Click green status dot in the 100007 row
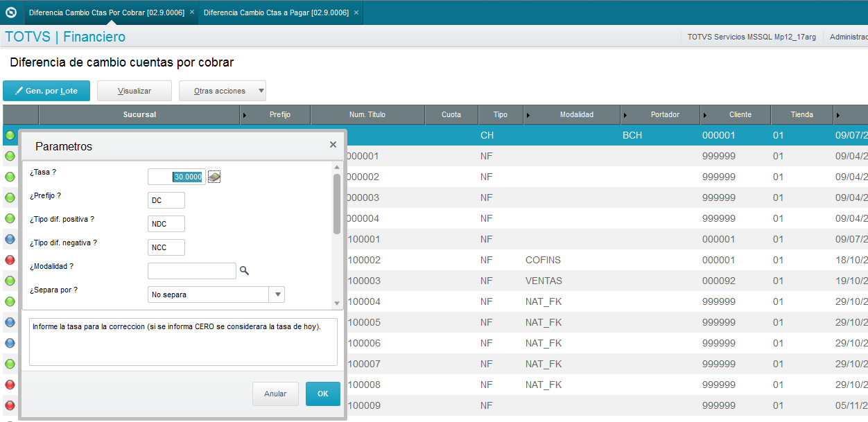The image size is (868, 422). pos(10,364)
